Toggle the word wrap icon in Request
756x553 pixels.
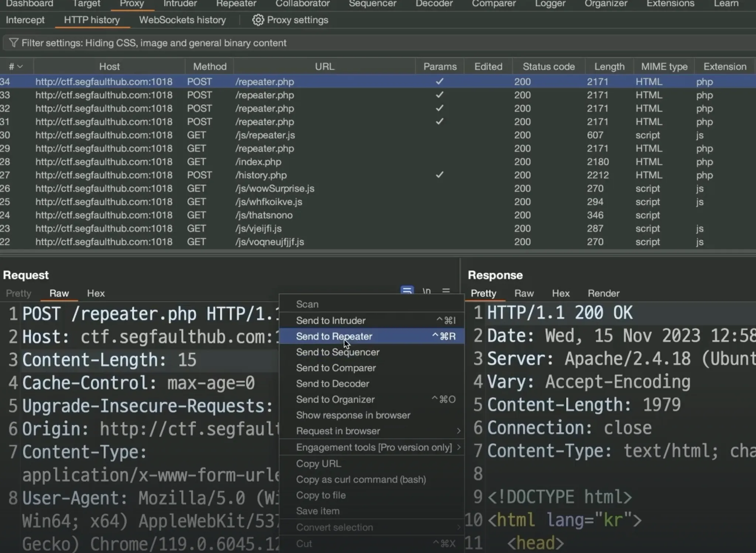407,291
